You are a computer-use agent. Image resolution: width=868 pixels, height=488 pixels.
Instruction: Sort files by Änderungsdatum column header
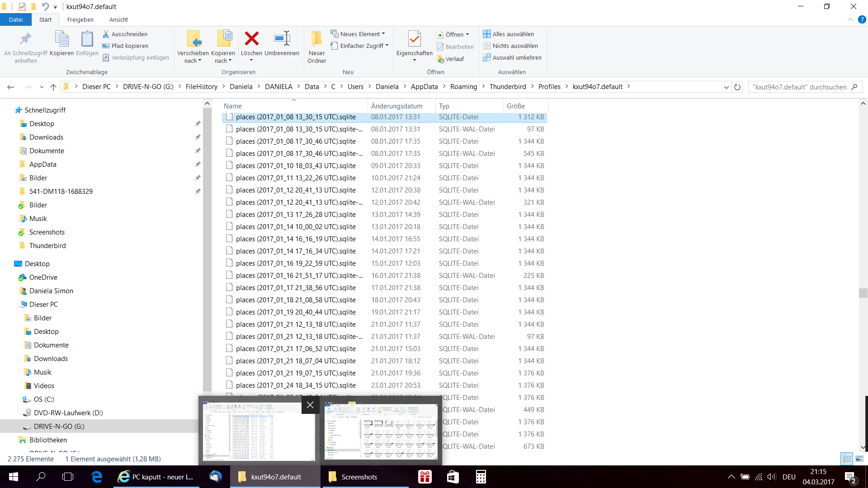(396, 106)
